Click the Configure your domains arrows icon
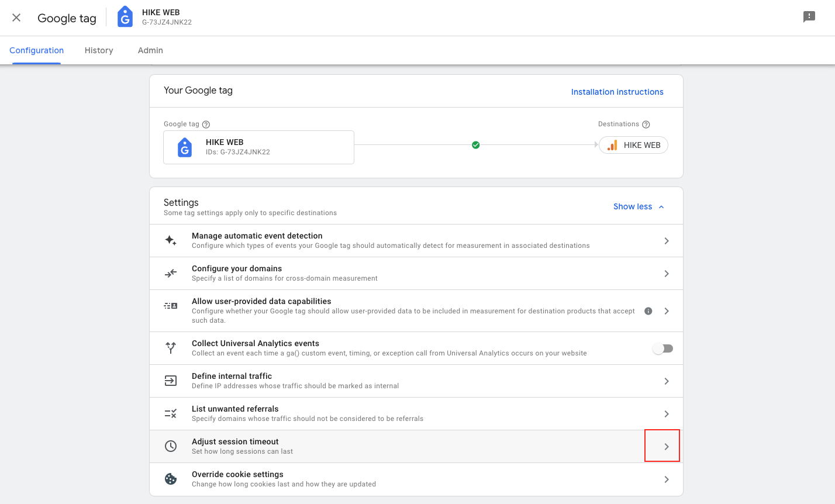This screenshot has height=504, width=835. coord(171,273)
